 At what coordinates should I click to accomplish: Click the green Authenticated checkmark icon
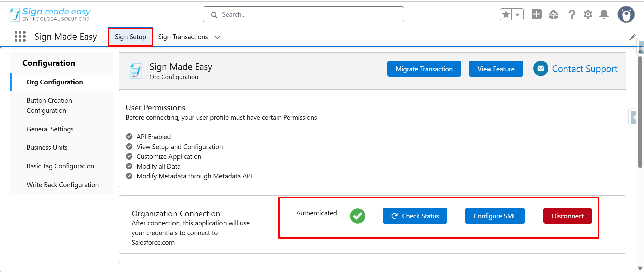(358, 216)
